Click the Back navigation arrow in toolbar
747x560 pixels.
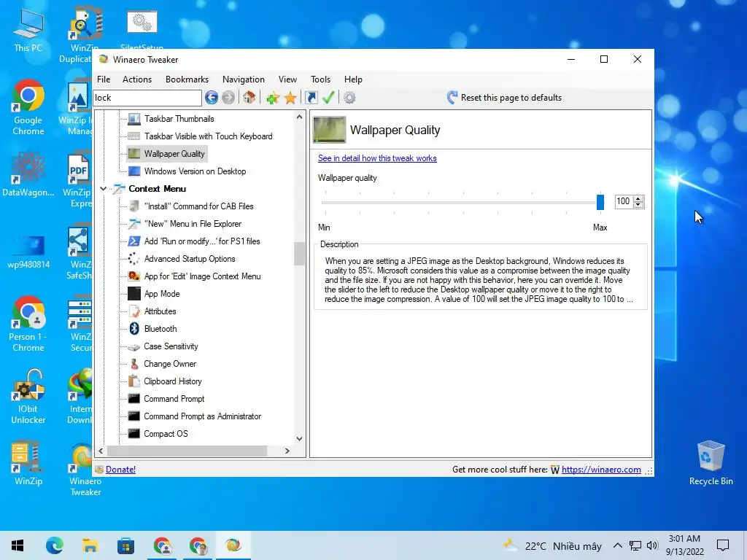(212, 98)
